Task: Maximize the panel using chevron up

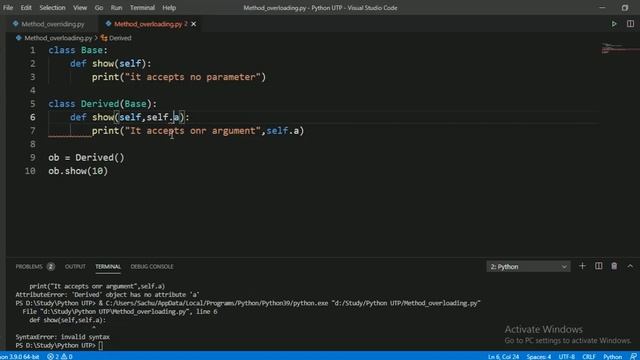Action: [x=630, y=266]
